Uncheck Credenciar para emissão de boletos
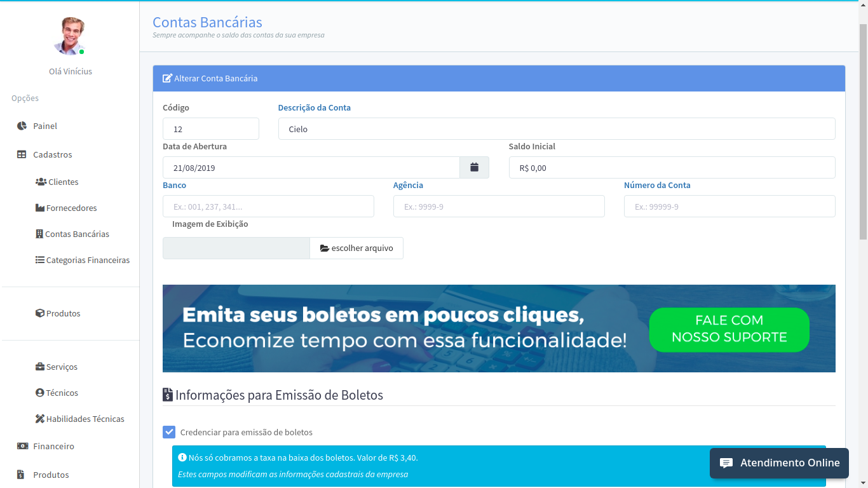Image resolution: width=868 pixels, height=488 pixels. (169, 432)
